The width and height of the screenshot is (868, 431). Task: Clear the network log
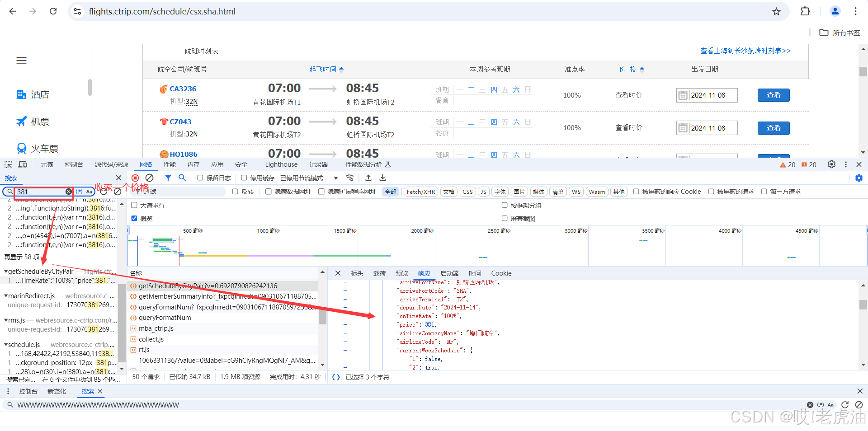pos(150,178)
